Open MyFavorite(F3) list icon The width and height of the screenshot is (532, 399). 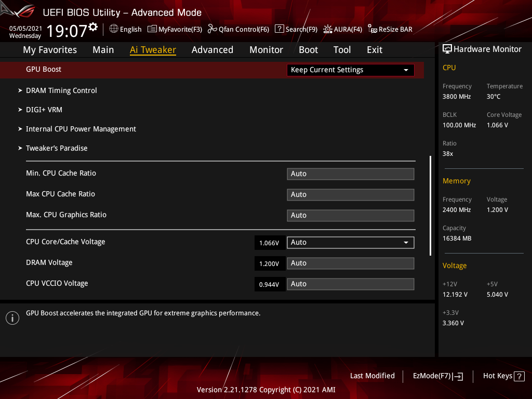click(152, 29)
